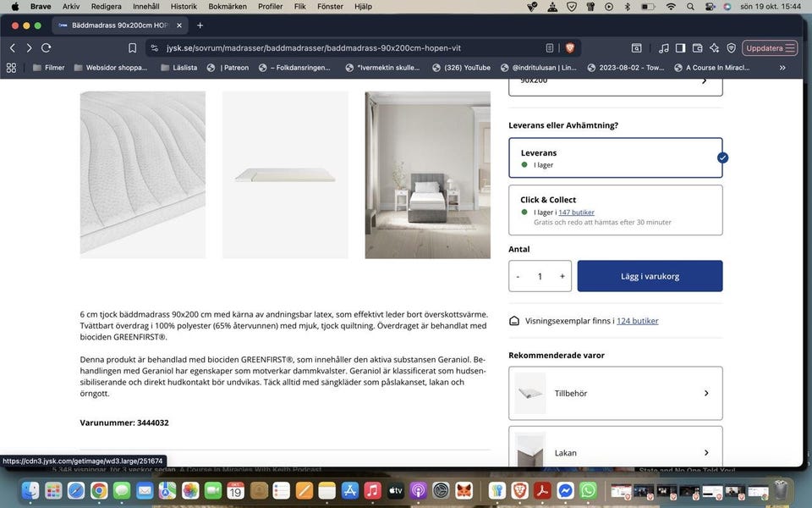Image resolution: width=812 pixels, height=508 pixels.
Task: Open the Trash in the Dock
Action: click(x=781, y=490)
